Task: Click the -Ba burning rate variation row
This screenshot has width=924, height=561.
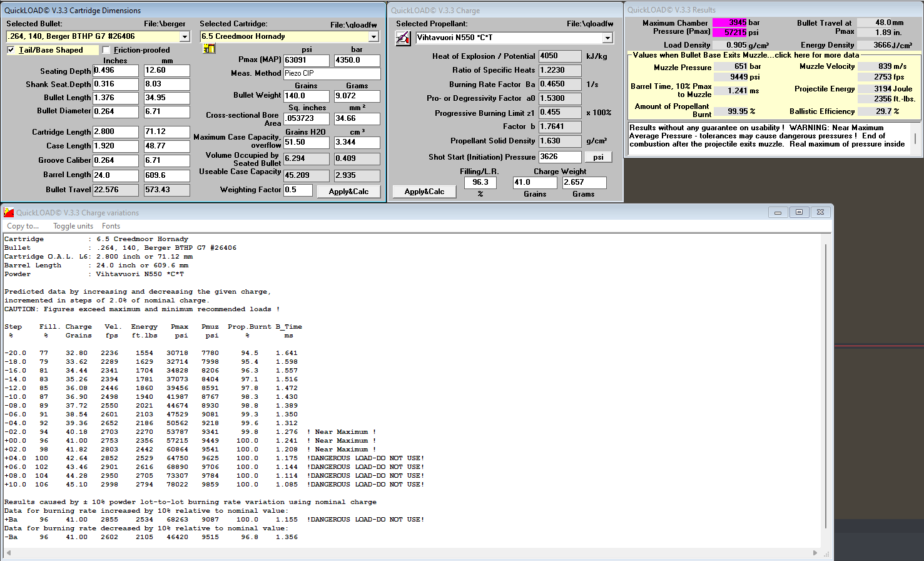Action: click(151, 537)
